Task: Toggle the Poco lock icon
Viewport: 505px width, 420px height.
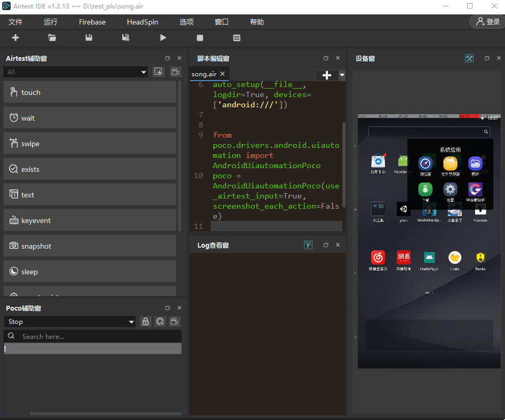Action: [146, 322]
